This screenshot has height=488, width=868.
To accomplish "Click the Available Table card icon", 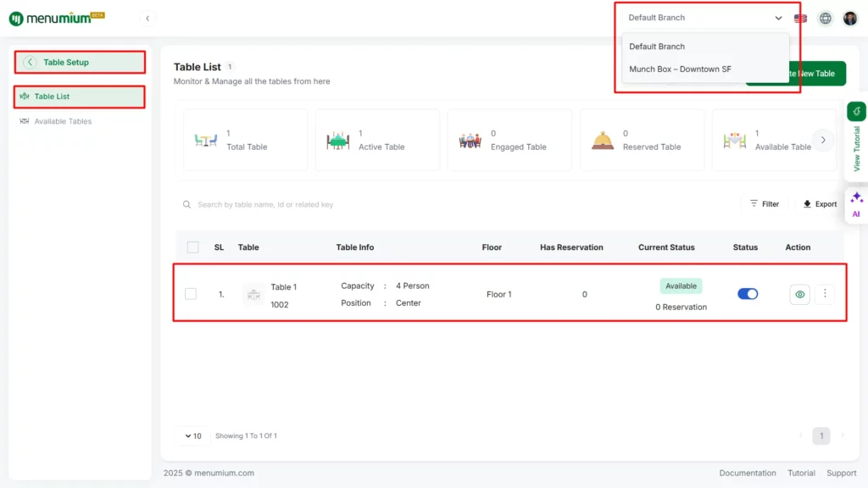I will (735, 141).
